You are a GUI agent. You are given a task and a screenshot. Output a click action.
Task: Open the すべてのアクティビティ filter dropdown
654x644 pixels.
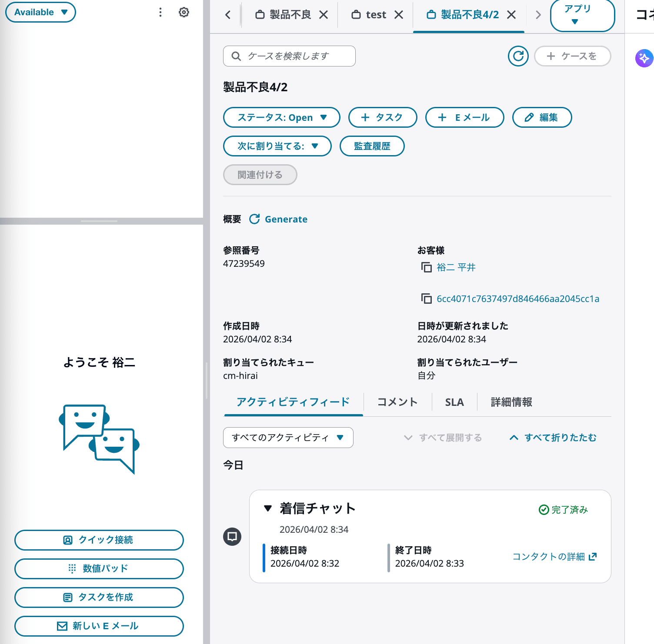click(x=288, y=438)
